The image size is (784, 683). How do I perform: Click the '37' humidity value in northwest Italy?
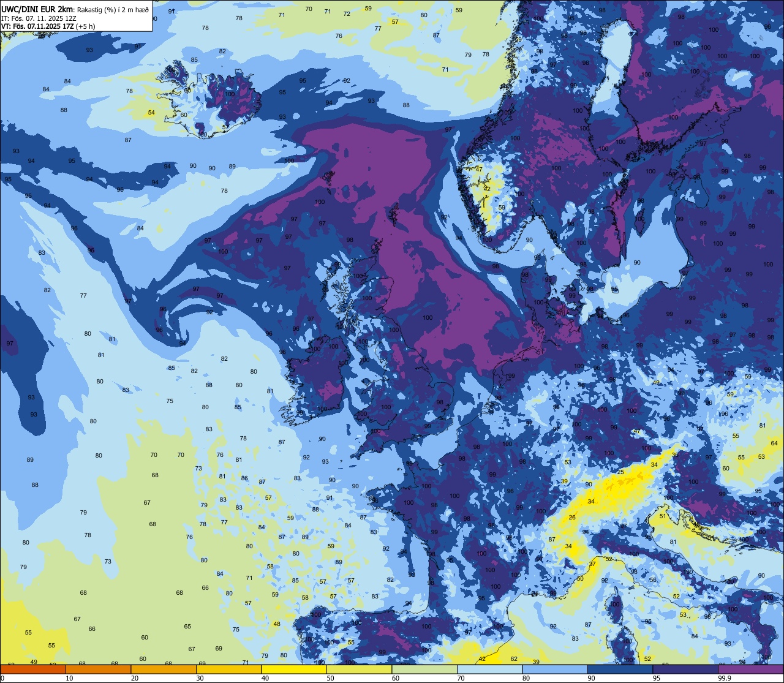(592, 564)
